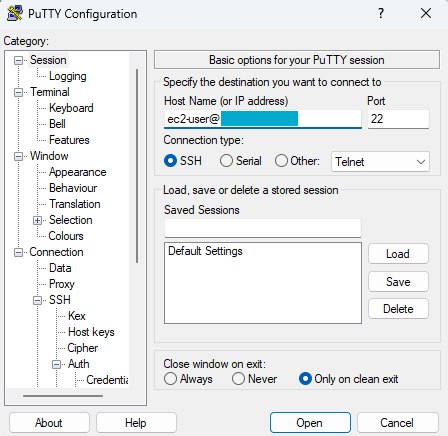Click the Help button
This screenshot has height=436, width=448.
pyautogui.click(x=136, y=423)
